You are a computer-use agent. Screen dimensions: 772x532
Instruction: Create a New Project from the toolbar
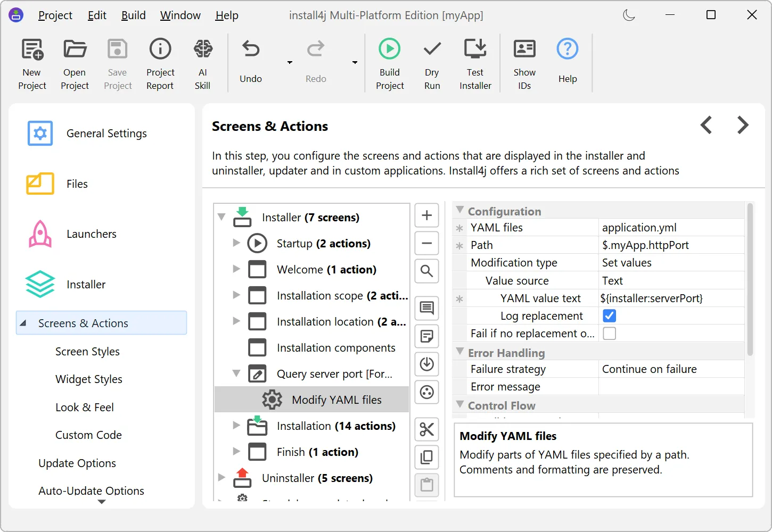tap(32, 64)
